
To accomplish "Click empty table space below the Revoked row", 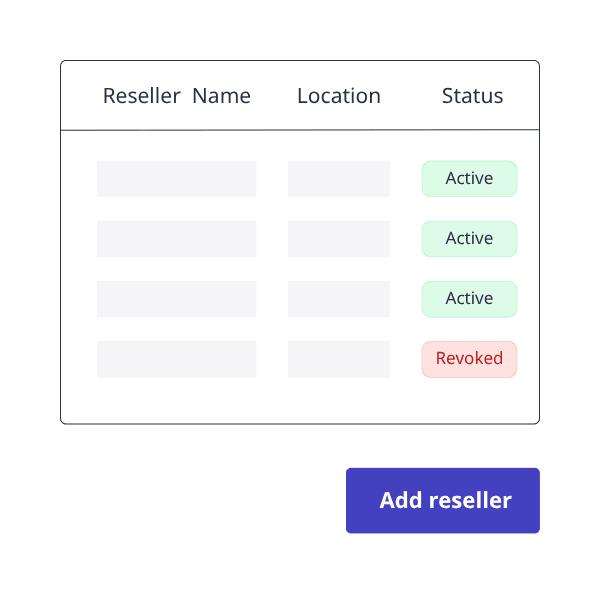I will tap(300, 402).
